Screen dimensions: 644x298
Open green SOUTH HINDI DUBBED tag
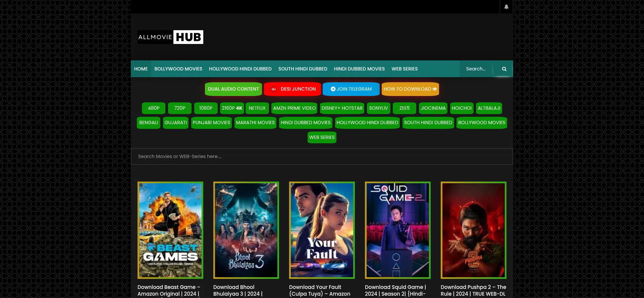click(x=428, y=122)
